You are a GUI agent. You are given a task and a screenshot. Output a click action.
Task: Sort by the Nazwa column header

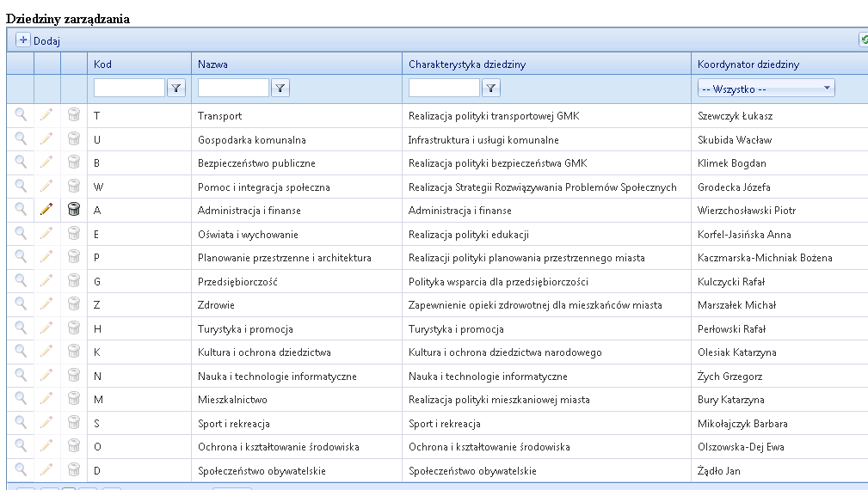click(x=212, y=64)
